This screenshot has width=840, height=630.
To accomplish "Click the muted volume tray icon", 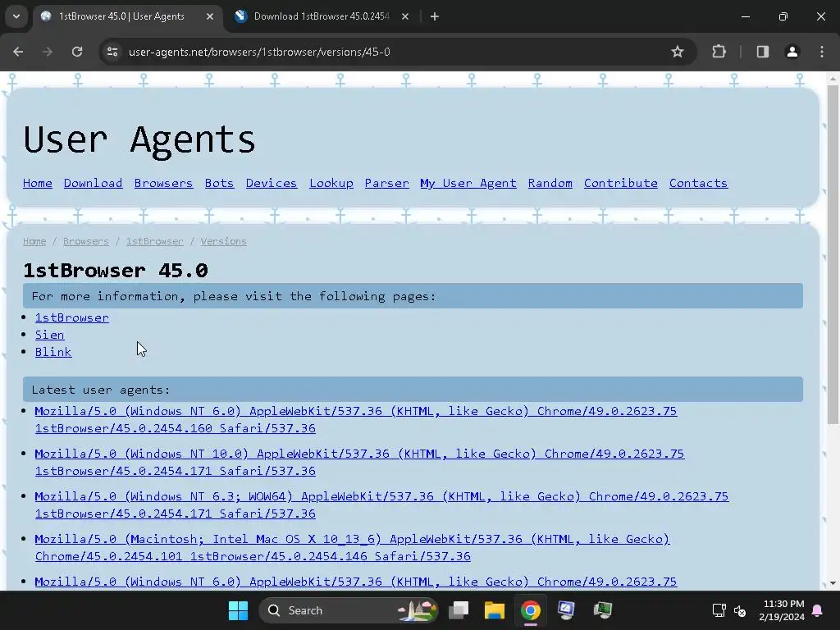I will (740, 610).
